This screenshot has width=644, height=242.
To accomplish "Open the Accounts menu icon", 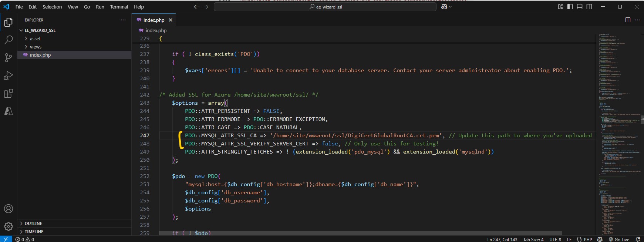I will 8,209.
